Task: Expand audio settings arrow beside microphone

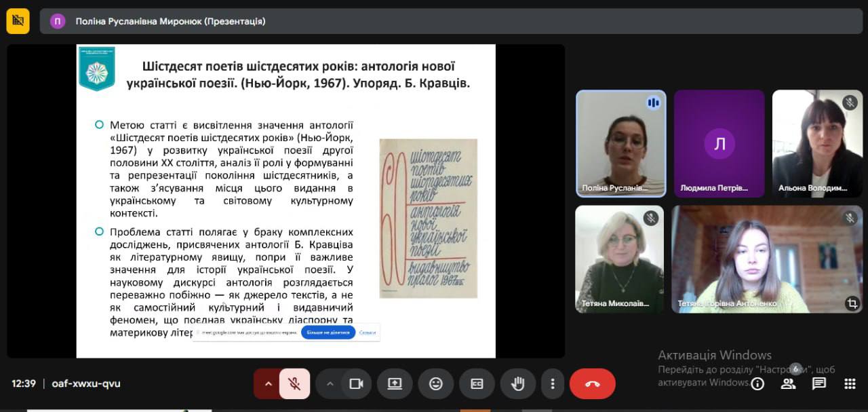Action: [x=268, y=383]
